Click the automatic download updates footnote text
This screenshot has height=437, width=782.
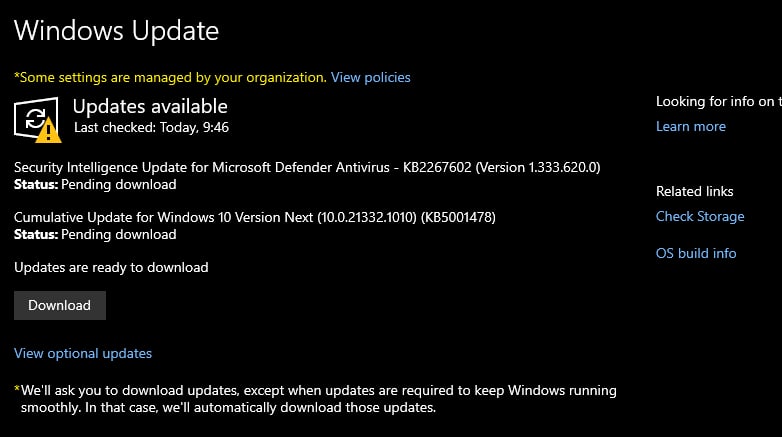click(319, 399)
